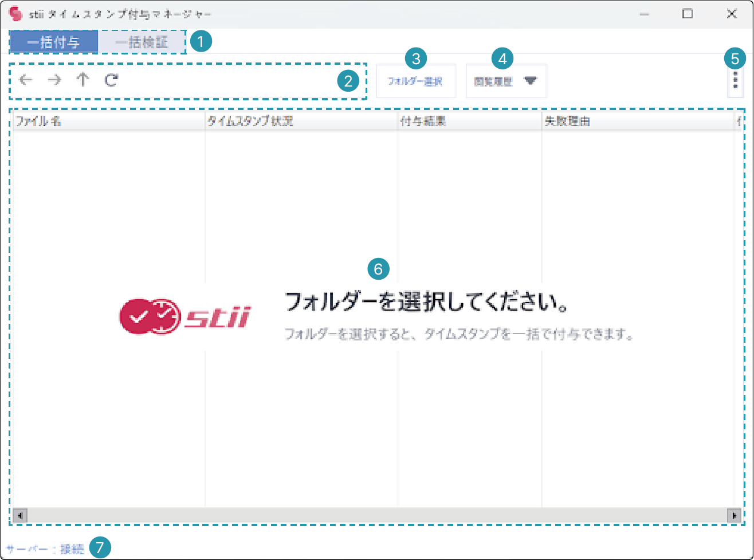Open the サーバー：接続 status link
Screen dimensions: 754x560
(45, 549)
